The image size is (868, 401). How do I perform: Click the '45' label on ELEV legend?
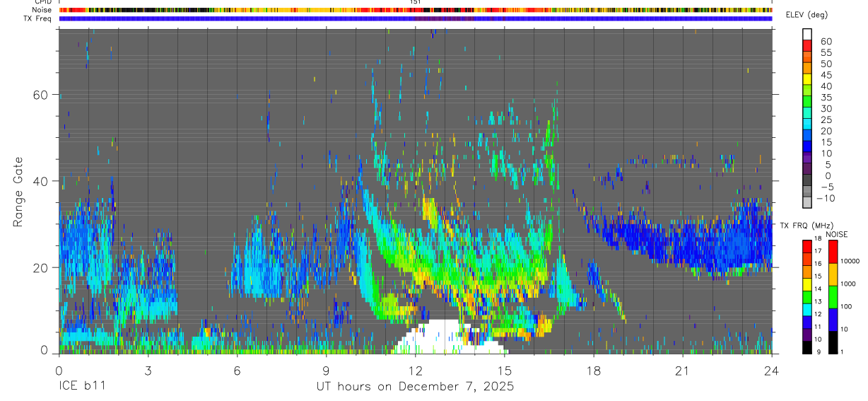click(x=826, y=75)
